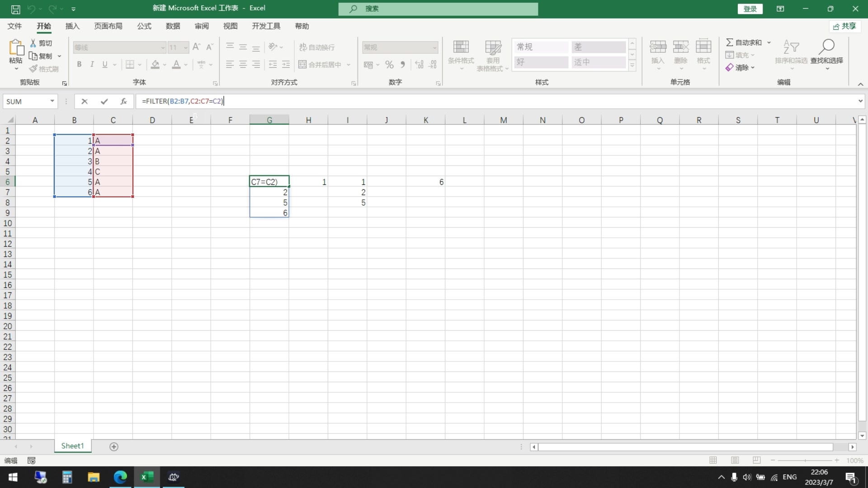Click the Save icon in title bar
The image size is (868, 488).
tap(15, 9)
